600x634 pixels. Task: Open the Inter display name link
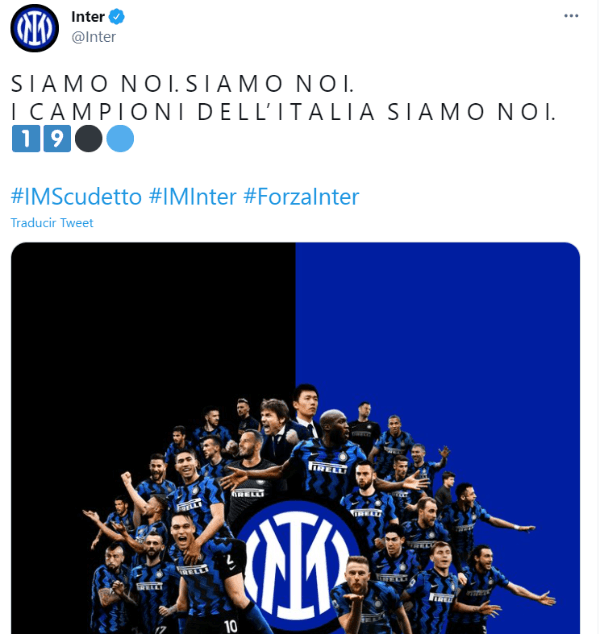pos(89,17)
